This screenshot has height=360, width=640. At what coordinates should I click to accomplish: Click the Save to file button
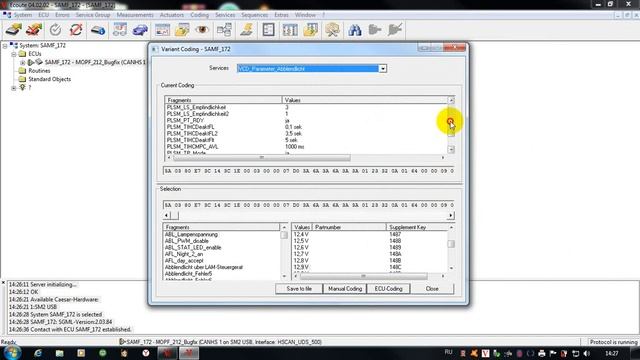coord(299,289)
